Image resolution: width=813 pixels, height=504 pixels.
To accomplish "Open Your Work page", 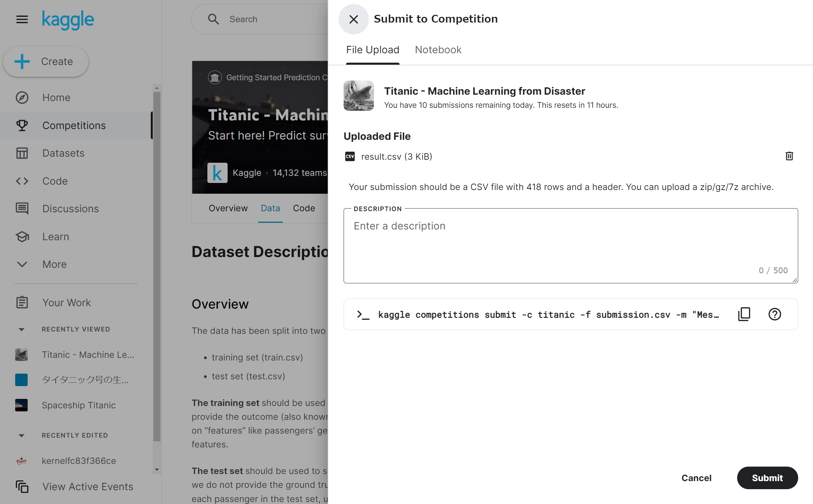I will tap(66, 303).
